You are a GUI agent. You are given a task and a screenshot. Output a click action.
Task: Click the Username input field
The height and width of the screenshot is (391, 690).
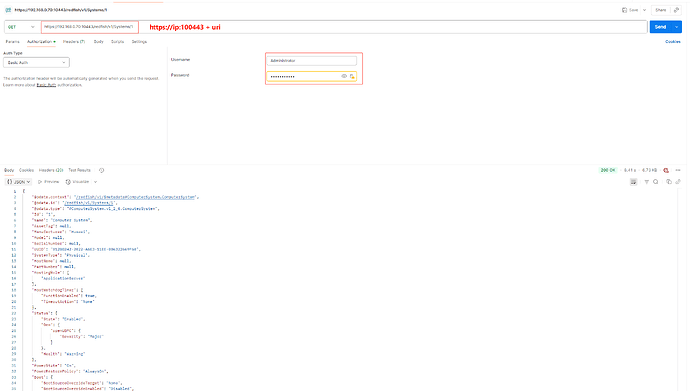(x=312, y=60)
